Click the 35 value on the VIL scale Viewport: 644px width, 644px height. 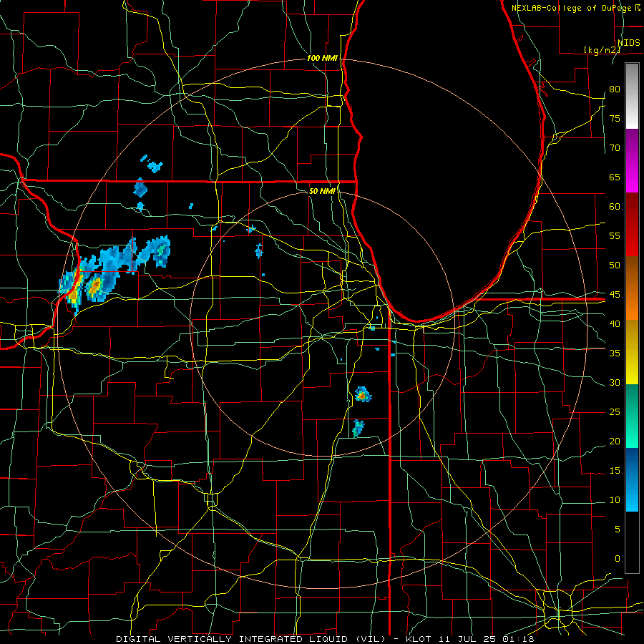[615, 353]
